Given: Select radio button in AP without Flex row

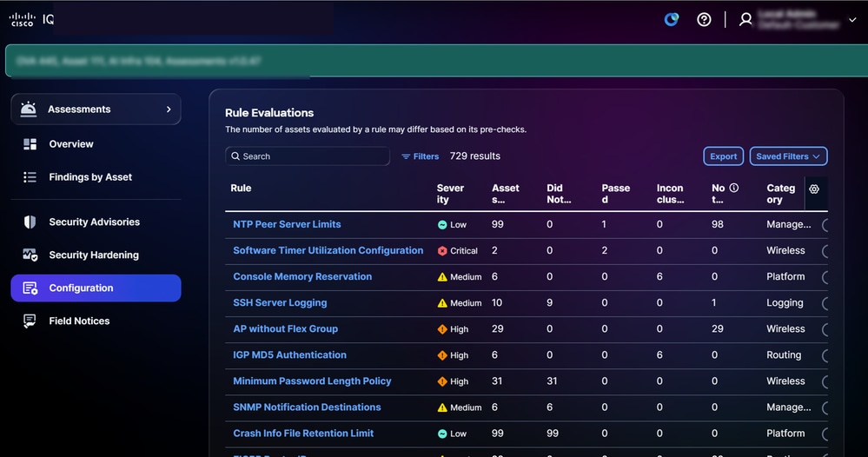Looking at the screenshot, I should [x=825, y=329].
